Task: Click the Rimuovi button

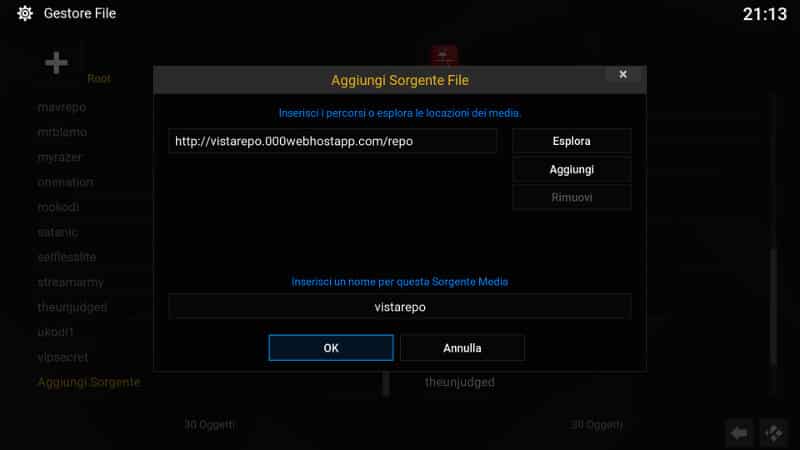Action: [x=571, y=197]
